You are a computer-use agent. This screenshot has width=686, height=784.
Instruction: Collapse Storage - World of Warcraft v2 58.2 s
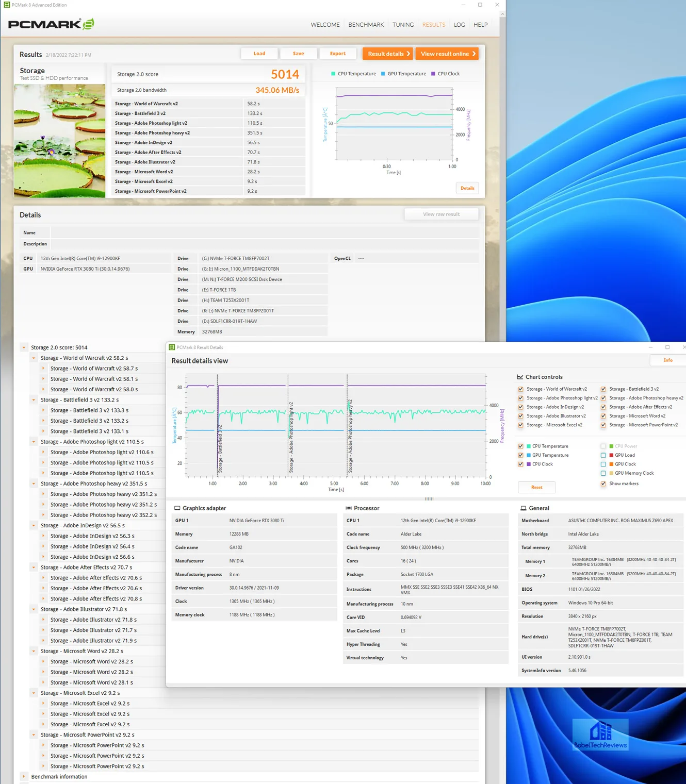click(x=34, y=358)
